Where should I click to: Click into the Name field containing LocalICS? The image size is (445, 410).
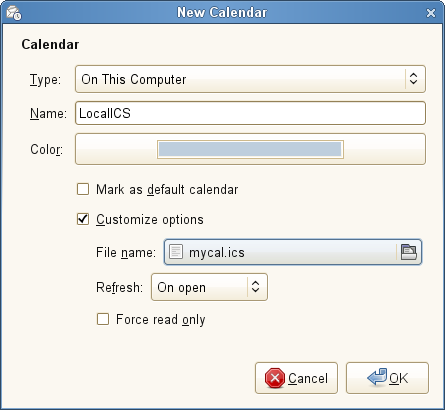pyautogui.click(x=250, y=113)
